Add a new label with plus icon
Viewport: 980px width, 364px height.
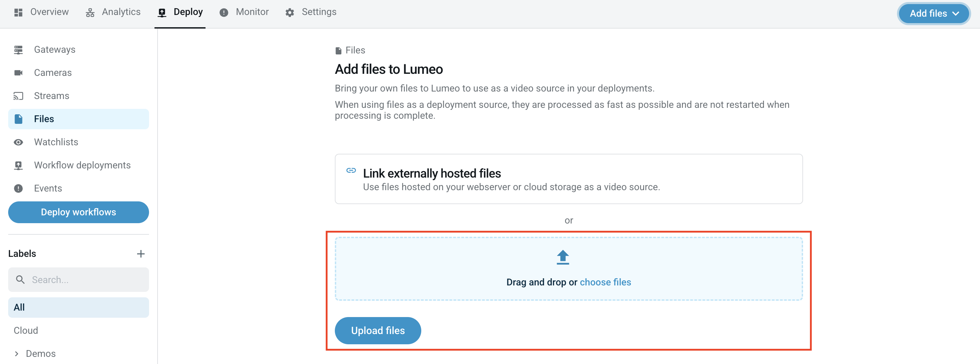click(141, 254)
